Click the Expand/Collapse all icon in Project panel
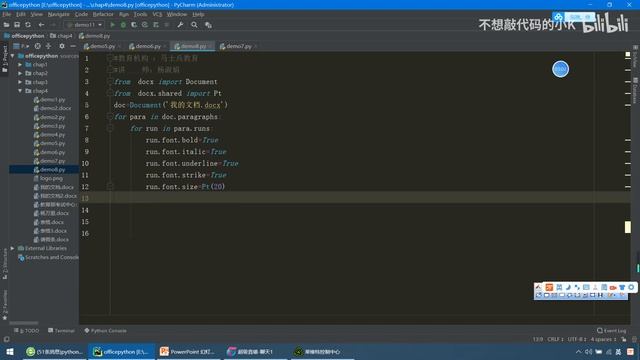Viewport: 640px width, 360px height. point(49,47)
